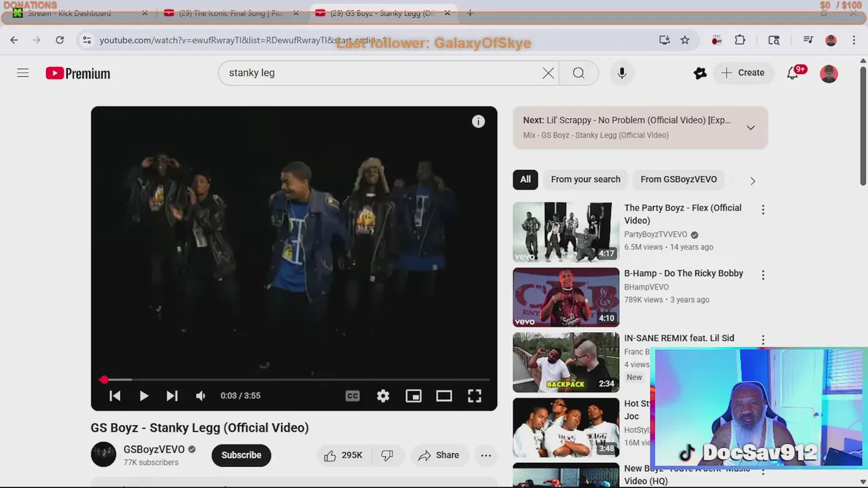Open Chrome profile avatar in browser toolbar
This screenshot has height=488, width=868.
pyautogui.click(x=831, y=41)
